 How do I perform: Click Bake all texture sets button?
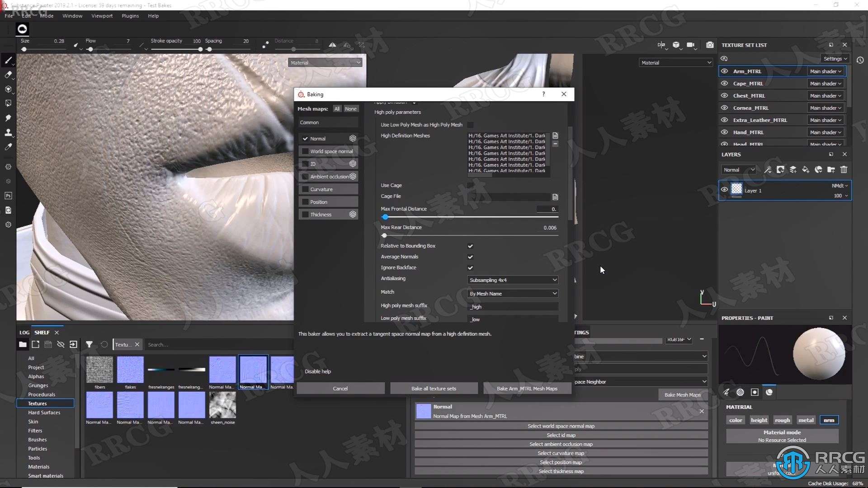click(434, 388)
